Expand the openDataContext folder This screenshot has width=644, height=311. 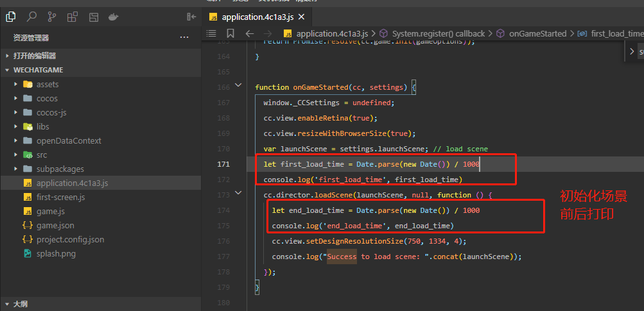(x=101, y=140)
